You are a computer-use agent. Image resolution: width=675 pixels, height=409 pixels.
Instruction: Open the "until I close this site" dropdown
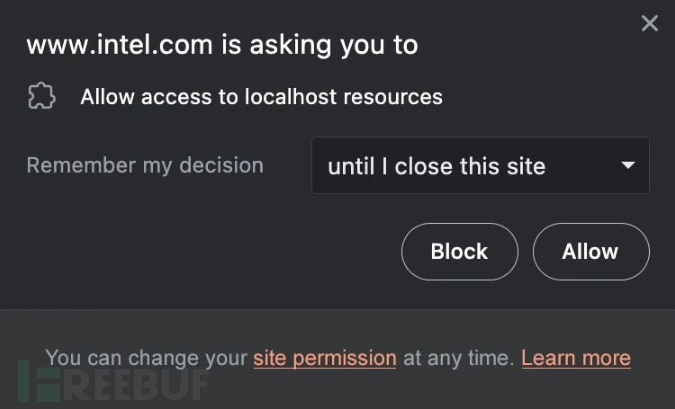pos(480,166)
